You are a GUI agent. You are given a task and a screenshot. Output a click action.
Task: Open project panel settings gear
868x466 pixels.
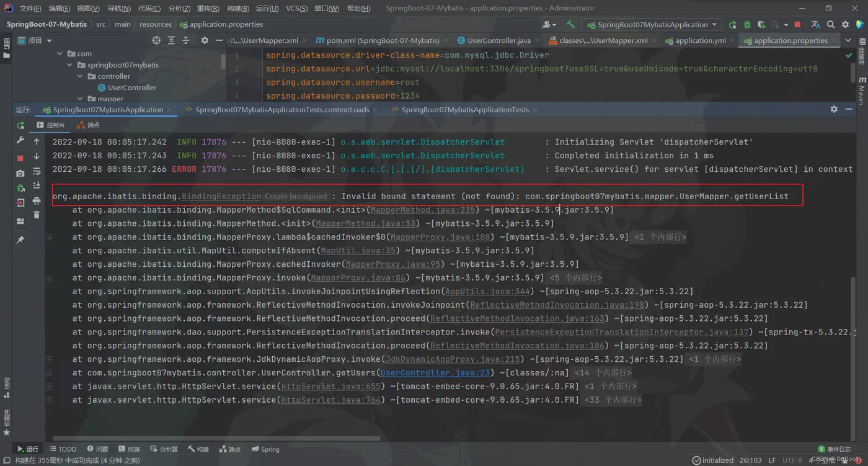205,40
